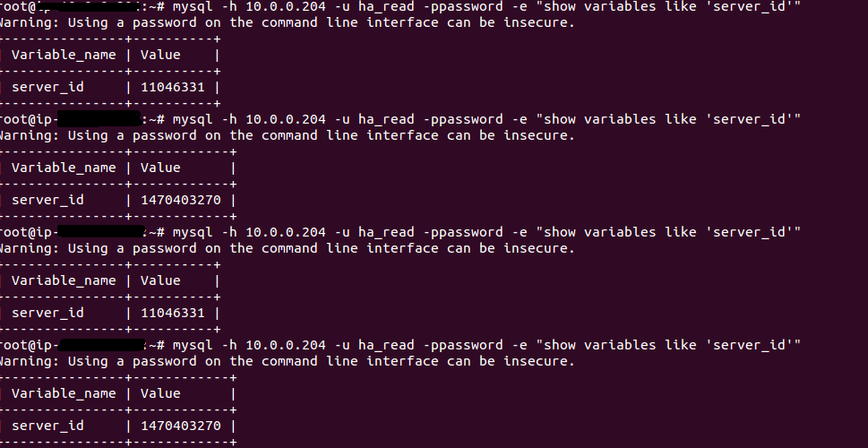Select value 1470403270 in the second result table
Screen dimensions: 868x448
click(x=181, y=200)
